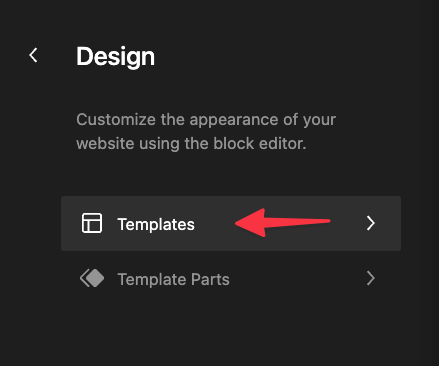Click the Template Parts diamond icon
Screen dimensions: 439x366
coord(92,278)
